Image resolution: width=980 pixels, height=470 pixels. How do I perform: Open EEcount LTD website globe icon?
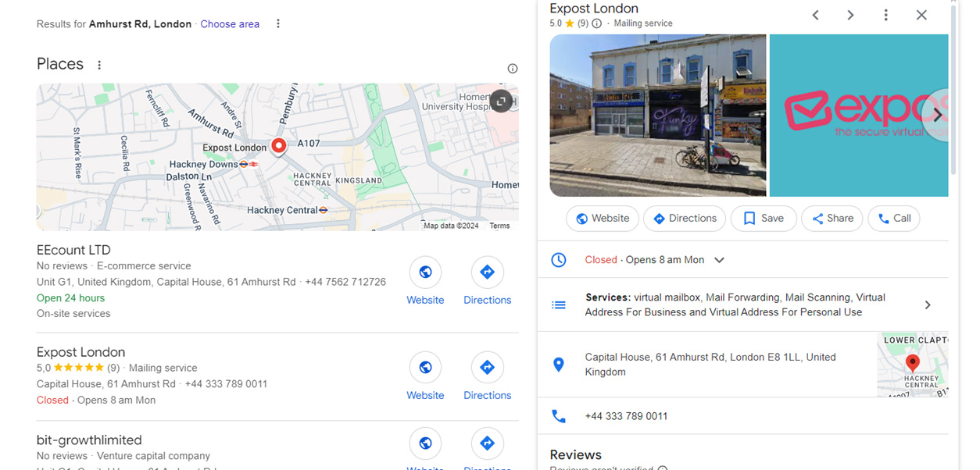425,272
